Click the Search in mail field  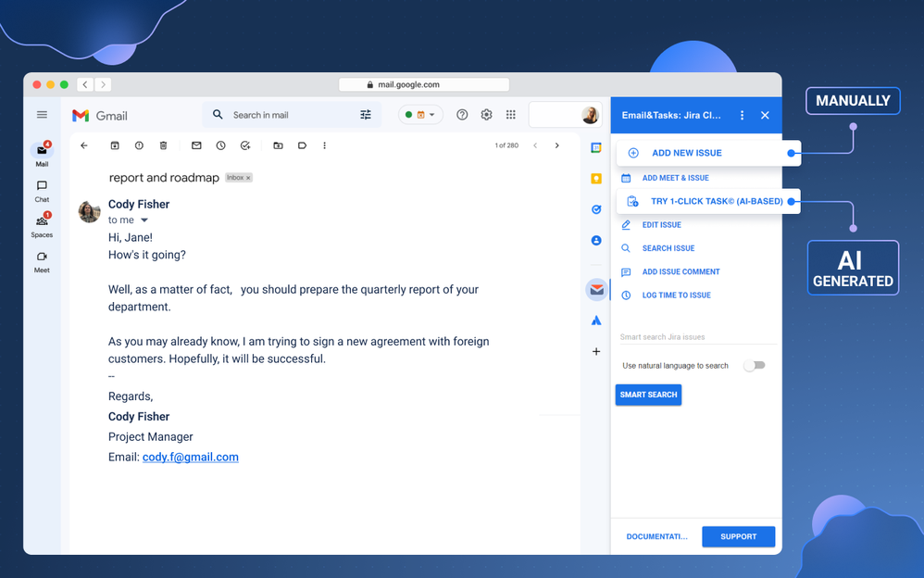[292, 115]
